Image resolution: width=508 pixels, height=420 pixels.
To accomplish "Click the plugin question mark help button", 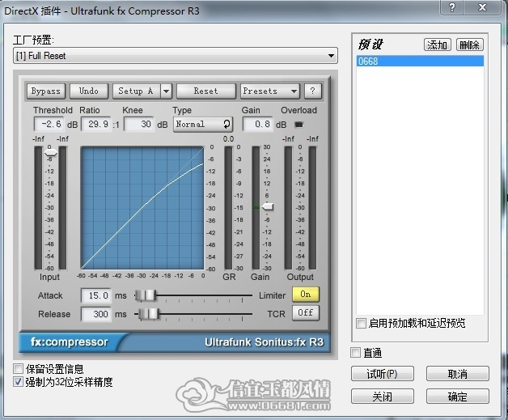I will (312, 91).
